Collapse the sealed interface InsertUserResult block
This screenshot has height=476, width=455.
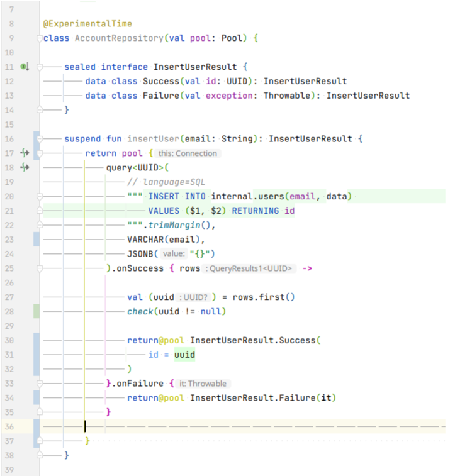(40, 67)
